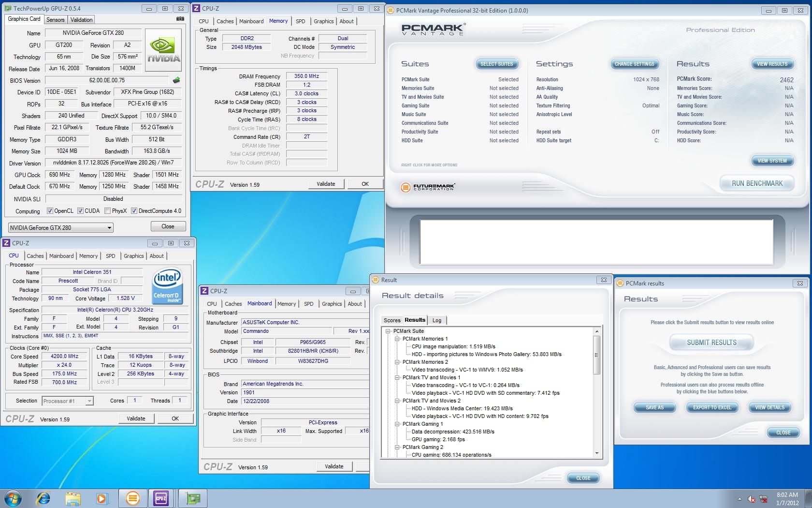Click the BIOS save chip icon in GPU-Z

click(176, 80)
